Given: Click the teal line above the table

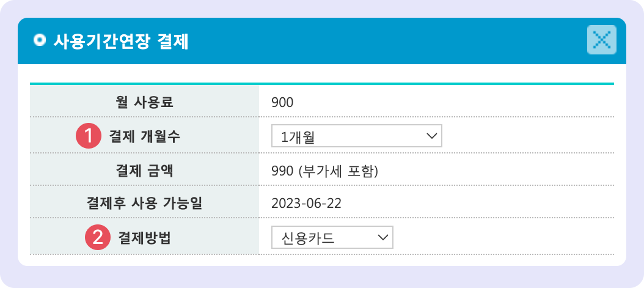Looking at the screenshot, I should click(x=321, y=83).
